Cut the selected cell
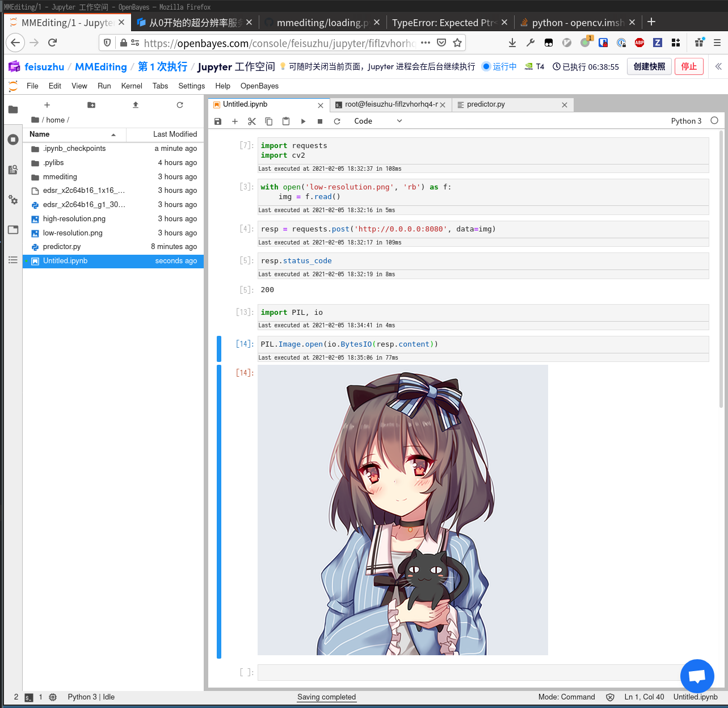 (x=252, y=121)
